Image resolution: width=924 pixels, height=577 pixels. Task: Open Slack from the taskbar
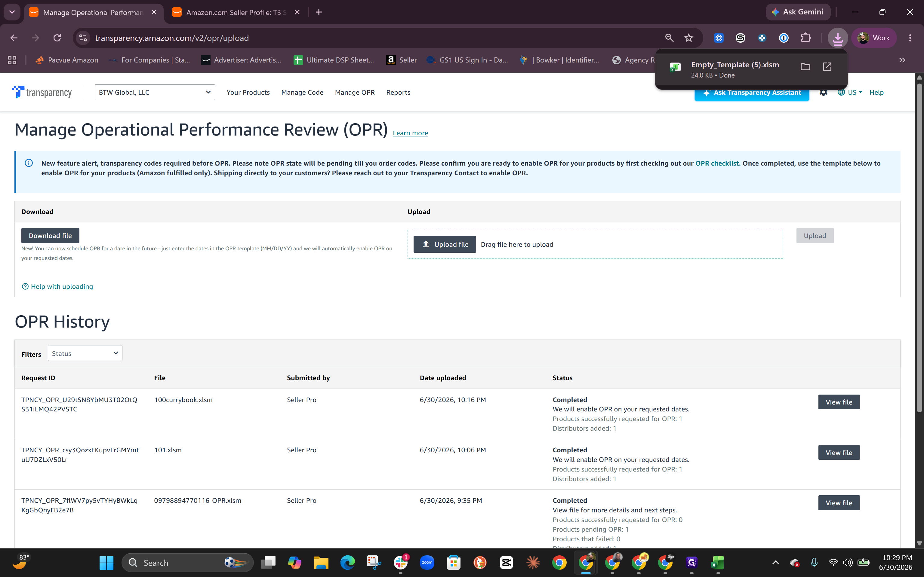click(401, 563)
